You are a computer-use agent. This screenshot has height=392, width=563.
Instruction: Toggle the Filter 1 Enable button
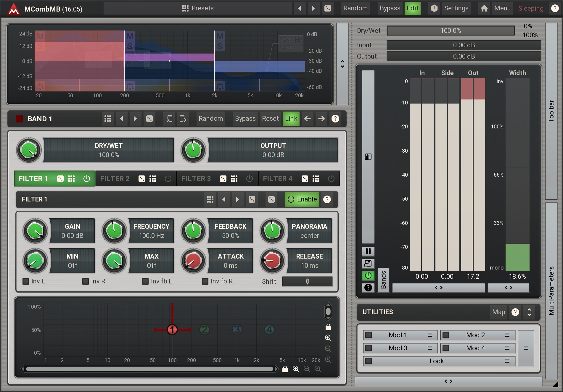point(302,199)
